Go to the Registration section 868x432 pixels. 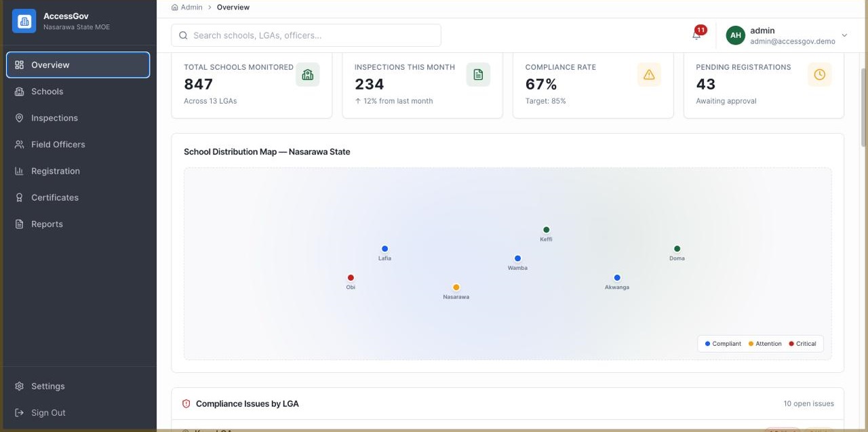[78, 171]
